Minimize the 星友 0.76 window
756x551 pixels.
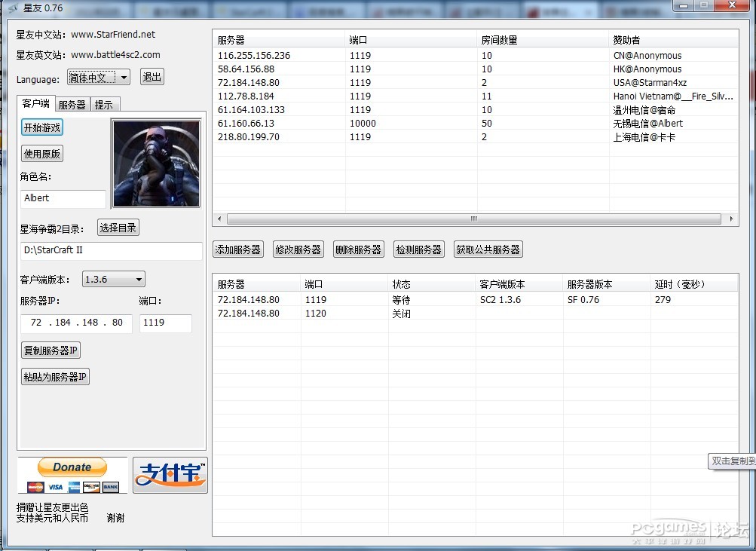[684, 5]
